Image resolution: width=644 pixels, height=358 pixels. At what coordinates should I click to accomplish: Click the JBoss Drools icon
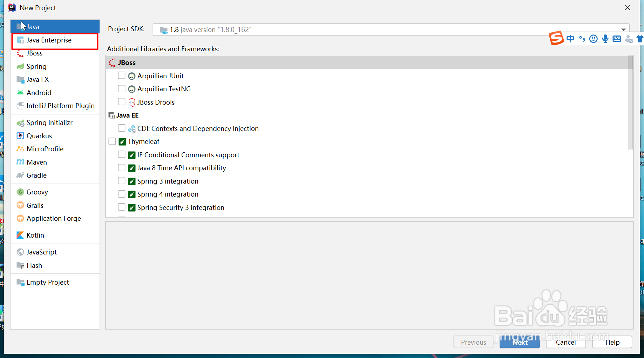coord(132,102)
